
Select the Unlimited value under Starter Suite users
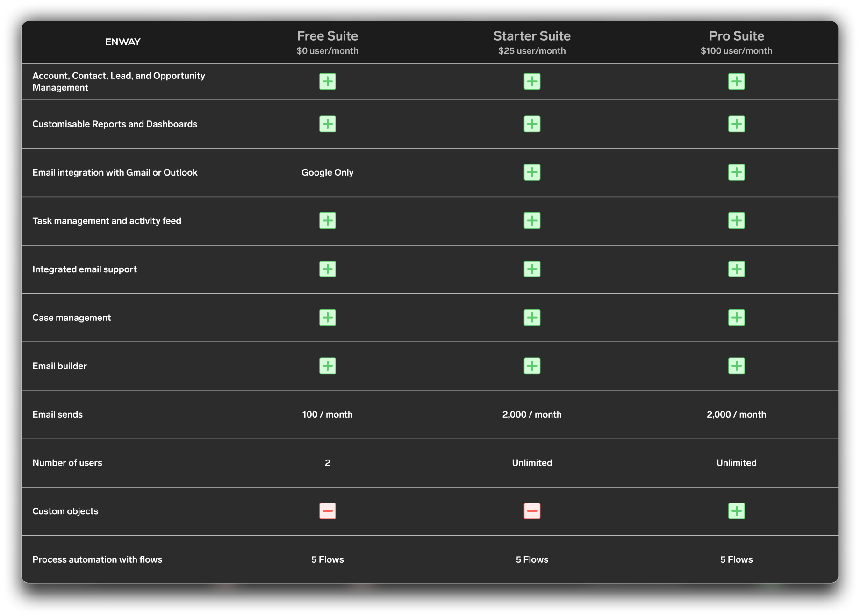(x=532, y=462)
